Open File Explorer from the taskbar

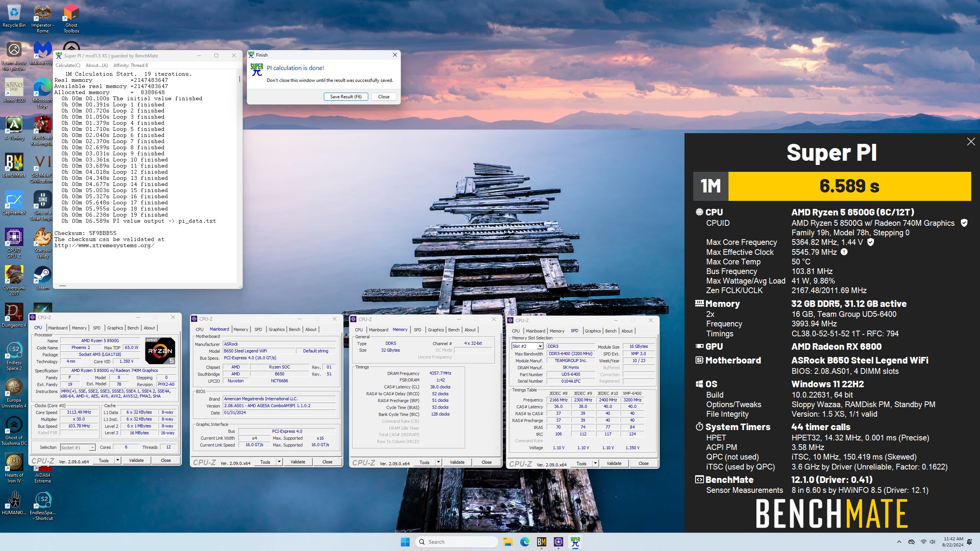(x=508, y=542)
